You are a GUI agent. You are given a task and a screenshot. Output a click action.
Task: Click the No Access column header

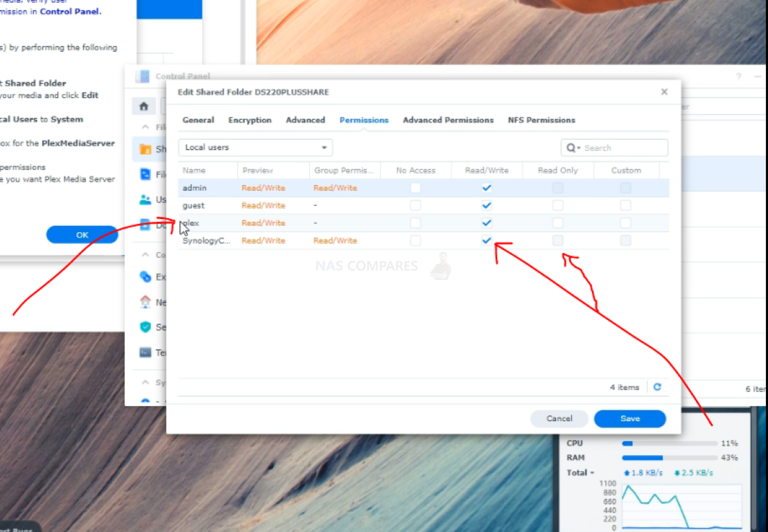pos(416,170)
